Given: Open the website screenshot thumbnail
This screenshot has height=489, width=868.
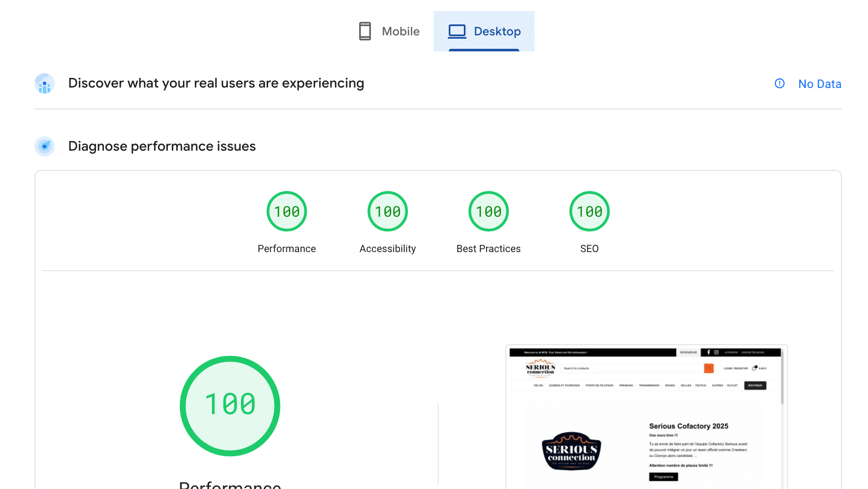Looking at the screenshot, I should pos(646,417).
